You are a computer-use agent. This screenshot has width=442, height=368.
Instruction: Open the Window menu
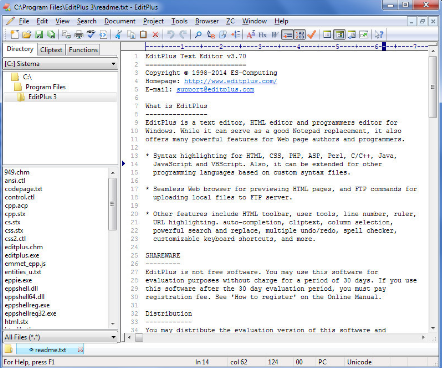pos(254,21)
